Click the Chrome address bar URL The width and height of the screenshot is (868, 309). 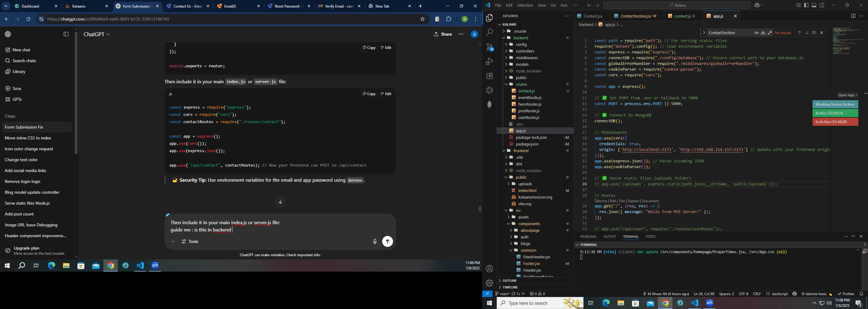[108, 19]
